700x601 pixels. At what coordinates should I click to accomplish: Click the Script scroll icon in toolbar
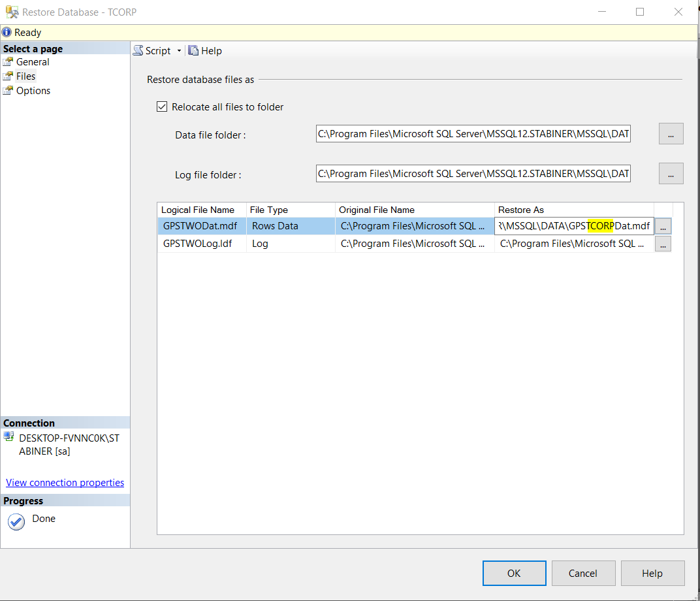pos(138,50)
